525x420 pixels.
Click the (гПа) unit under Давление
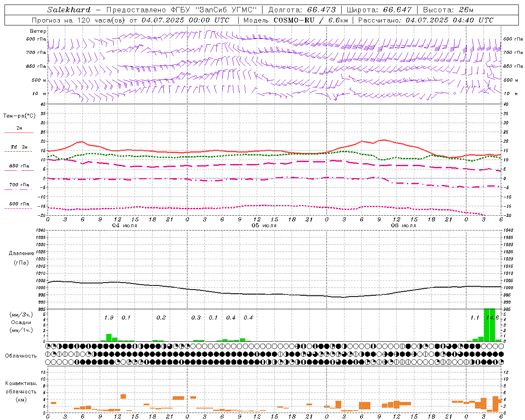[x=21, y=262]
